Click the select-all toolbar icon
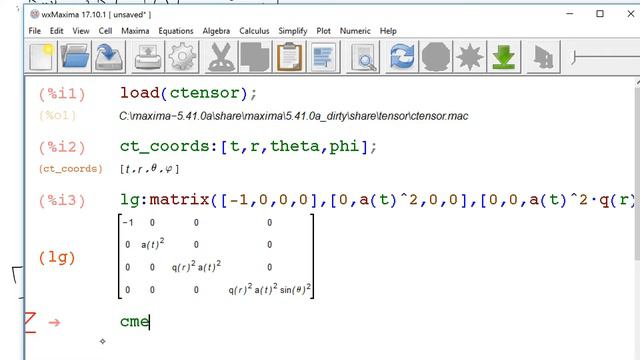640x360 pixels. [323, 57]
